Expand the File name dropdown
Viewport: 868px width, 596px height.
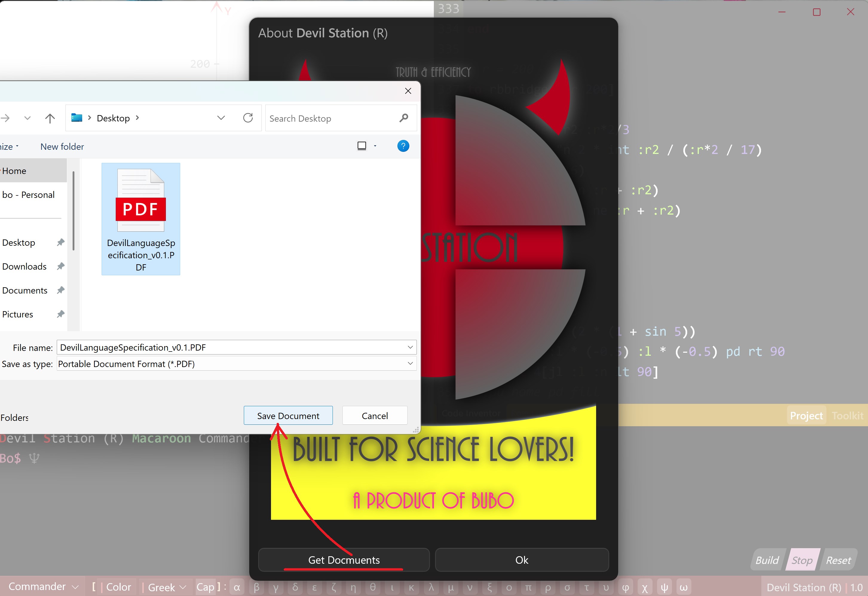tap(410, 347)
